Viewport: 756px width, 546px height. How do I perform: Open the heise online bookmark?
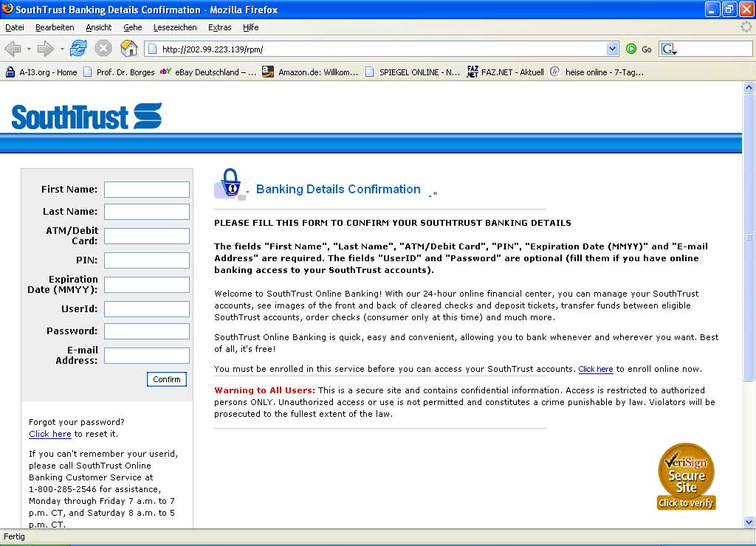tap(597, 72)
